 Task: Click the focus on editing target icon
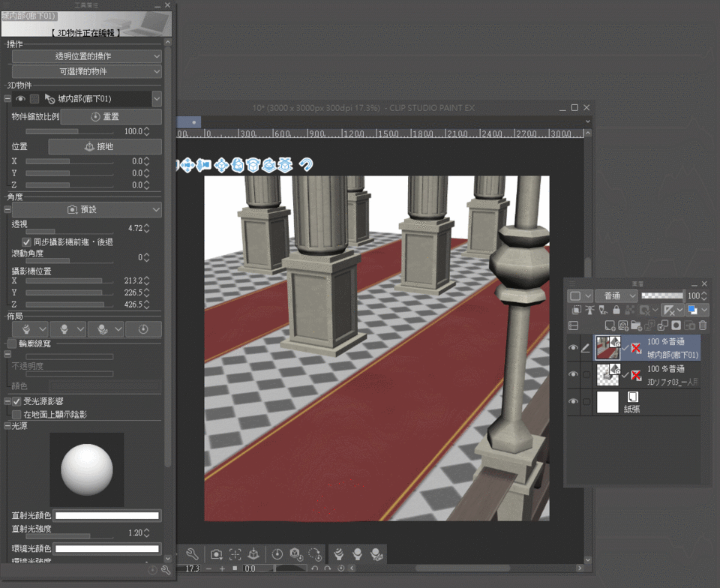[x=235, y=554]
